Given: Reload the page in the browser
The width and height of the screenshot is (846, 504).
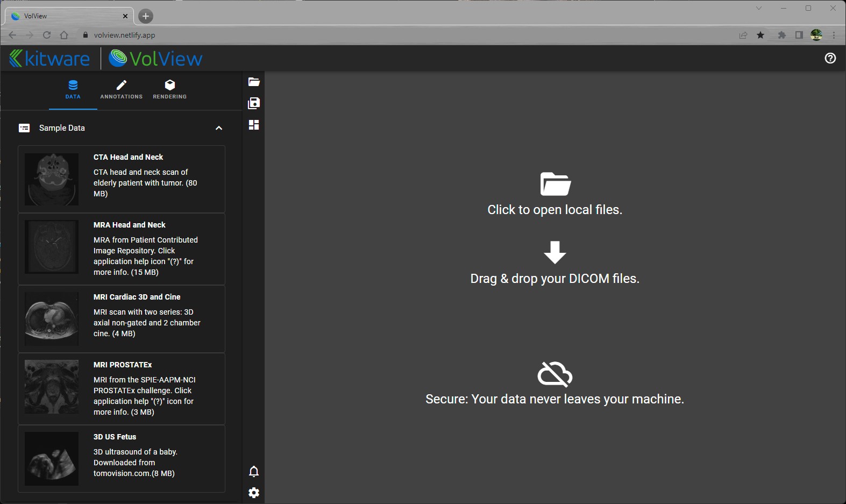Looking at the screenshot, I should tap(47, 35).
